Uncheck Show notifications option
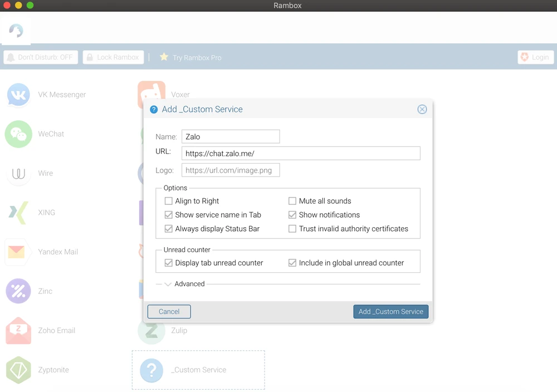The image size is (557, 392). pos(292,215)
